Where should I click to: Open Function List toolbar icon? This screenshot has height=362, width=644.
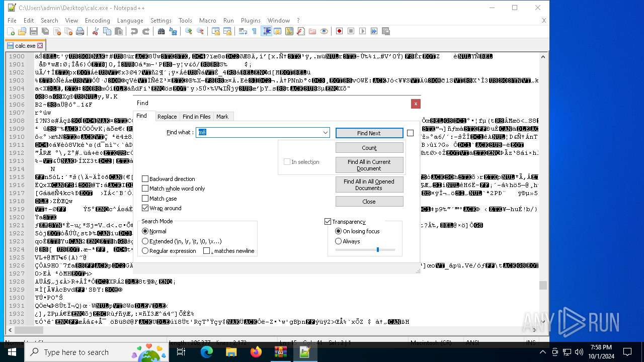pyautogui.click(x=300, y=31)
